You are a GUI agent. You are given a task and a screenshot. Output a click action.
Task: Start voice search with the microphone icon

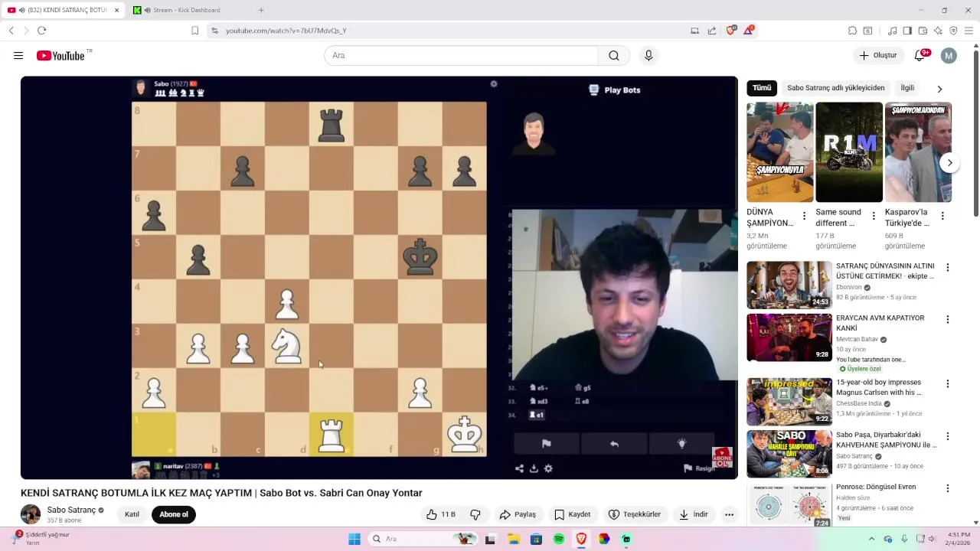[x=648, y=55]
